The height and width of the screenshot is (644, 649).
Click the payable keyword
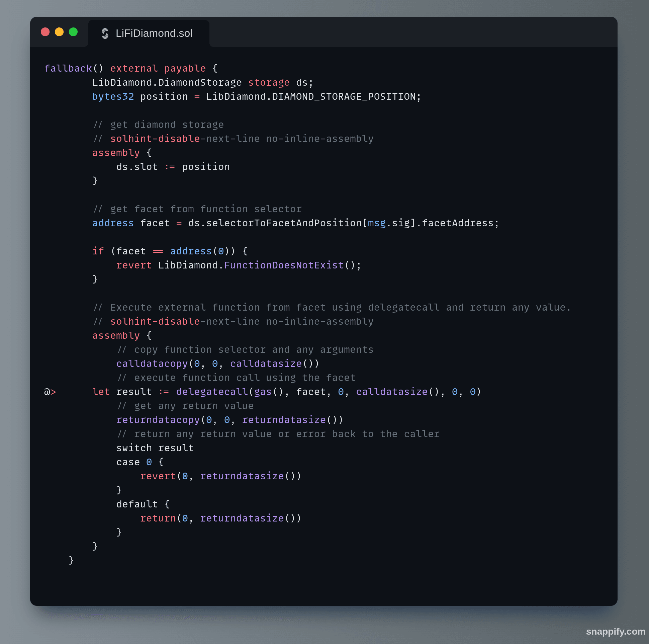(x=185, y=69)
